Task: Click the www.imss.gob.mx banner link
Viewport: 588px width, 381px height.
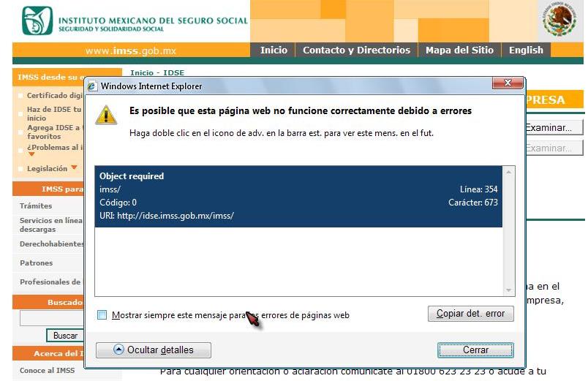Action: coord(130,50)
